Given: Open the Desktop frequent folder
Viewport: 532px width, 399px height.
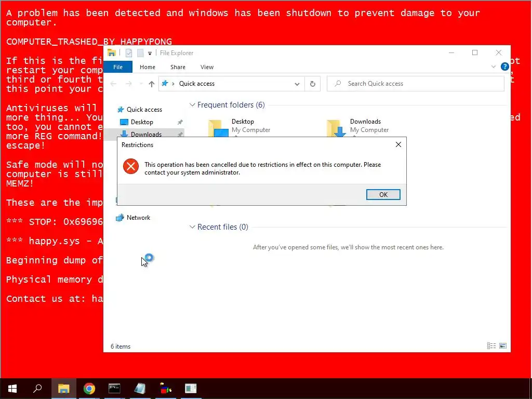Looking at the screenshot, I should [x=240, y=127].
